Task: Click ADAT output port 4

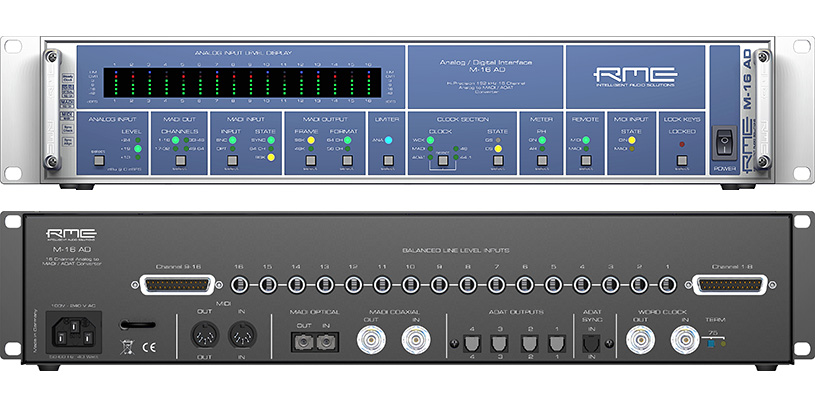Action: pyautogui.click(x=472, y=343)
